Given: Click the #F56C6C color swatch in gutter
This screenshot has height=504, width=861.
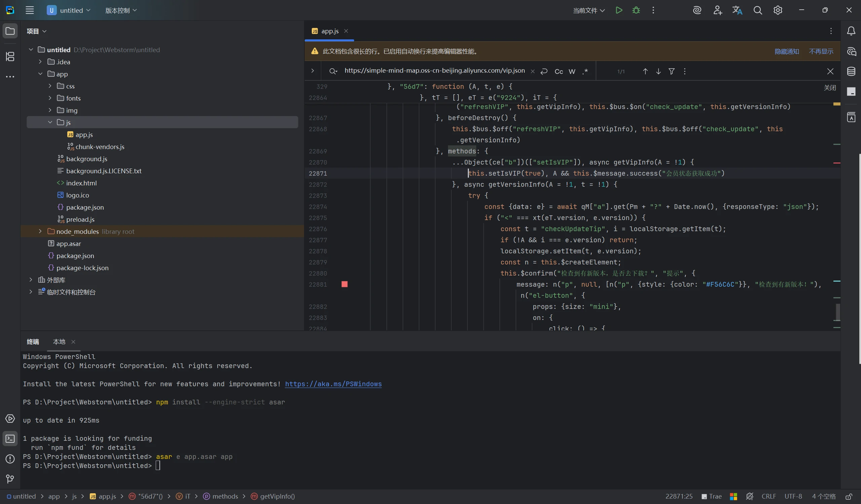Looking at the screenshot, I should 344,284.
